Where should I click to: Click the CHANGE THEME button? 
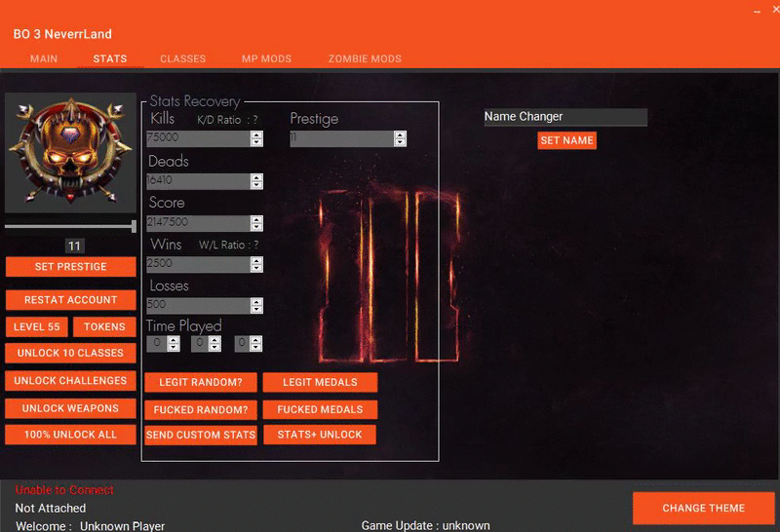(x=703, y=509)
